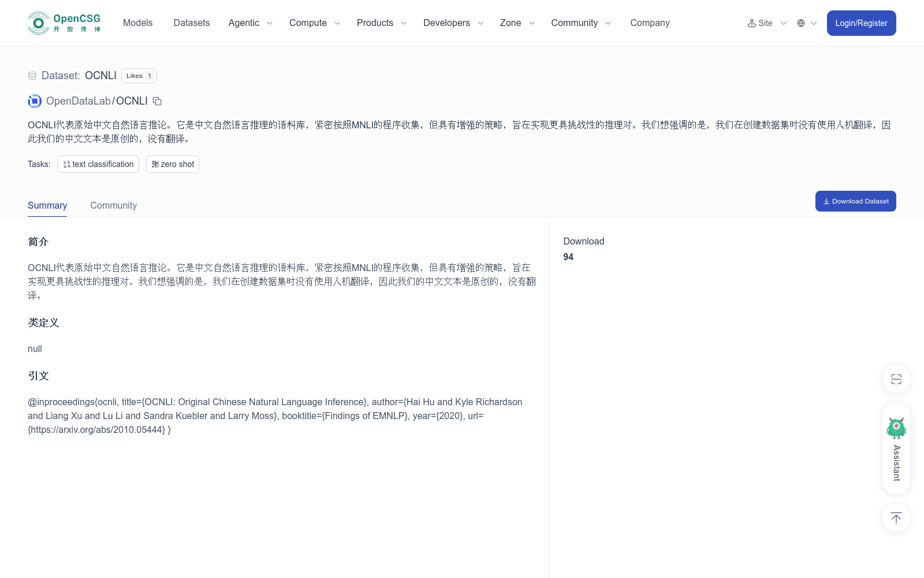Select the Summary tab
924x578 pixels.
(x=47, y=206)
